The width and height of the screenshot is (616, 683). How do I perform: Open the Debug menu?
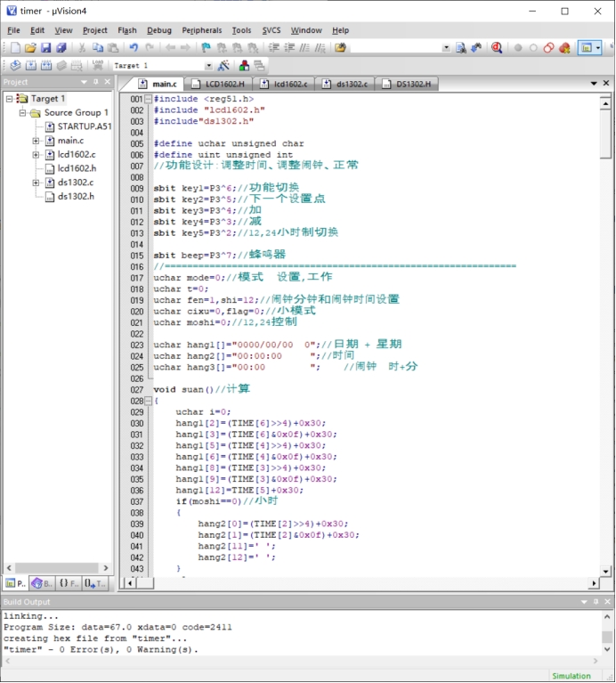159,30
